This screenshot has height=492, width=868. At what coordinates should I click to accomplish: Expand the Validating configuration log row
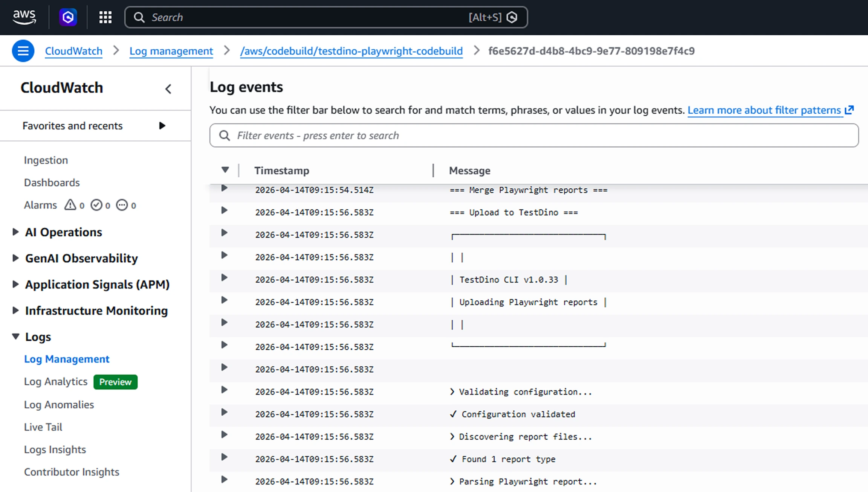click(x=224, y=390)
